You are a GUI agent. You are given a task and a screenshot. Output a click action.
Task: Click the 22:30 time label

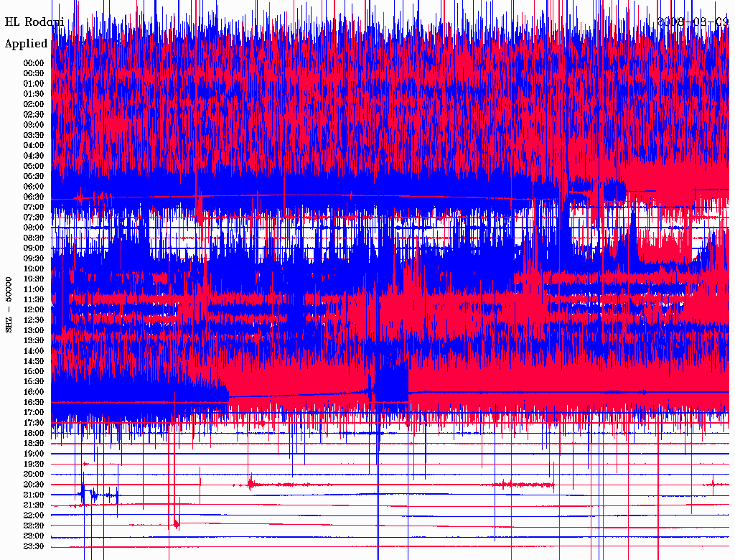(x=34, y=526)
